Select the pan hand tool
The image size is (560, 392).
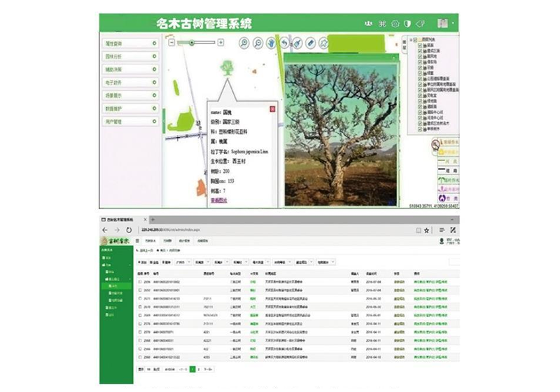(271, 43)
